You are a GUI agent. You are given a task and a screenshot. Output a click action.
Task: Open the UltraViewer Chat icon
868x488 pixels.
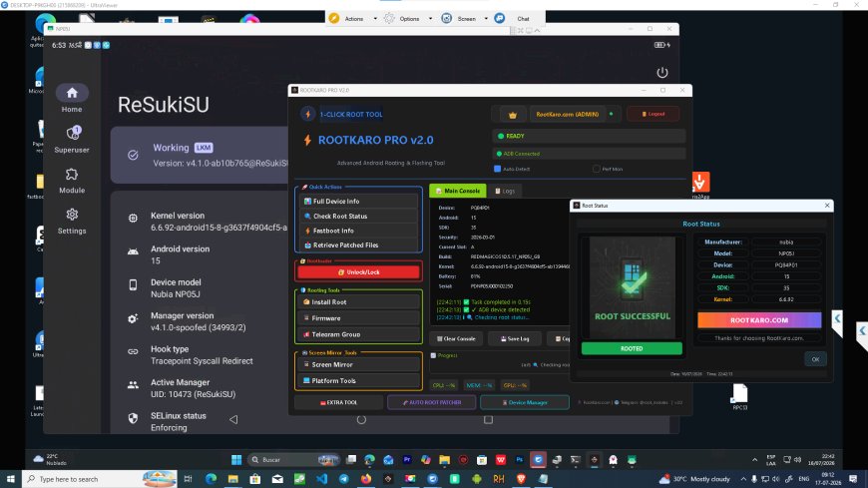click(500, 18)
